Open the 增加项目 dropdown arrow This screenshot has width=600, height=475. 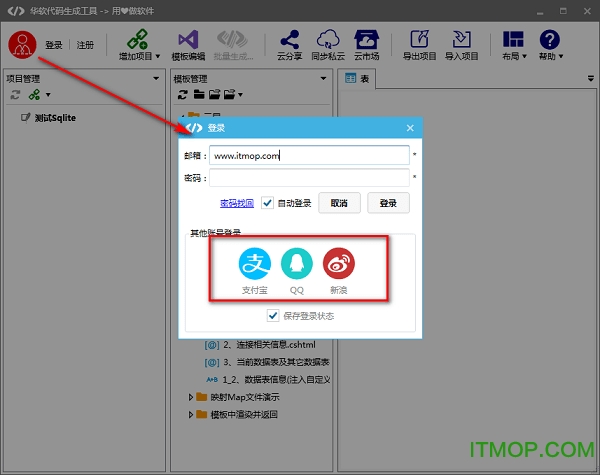158,56
